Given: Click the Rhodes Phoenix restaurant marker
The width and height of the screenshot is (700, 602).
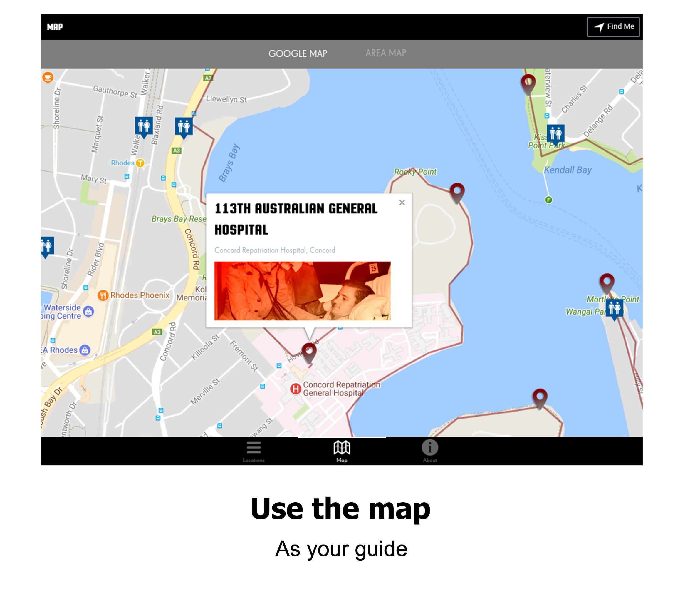Looking at the screenshot, I should click(x=103, y=295).
